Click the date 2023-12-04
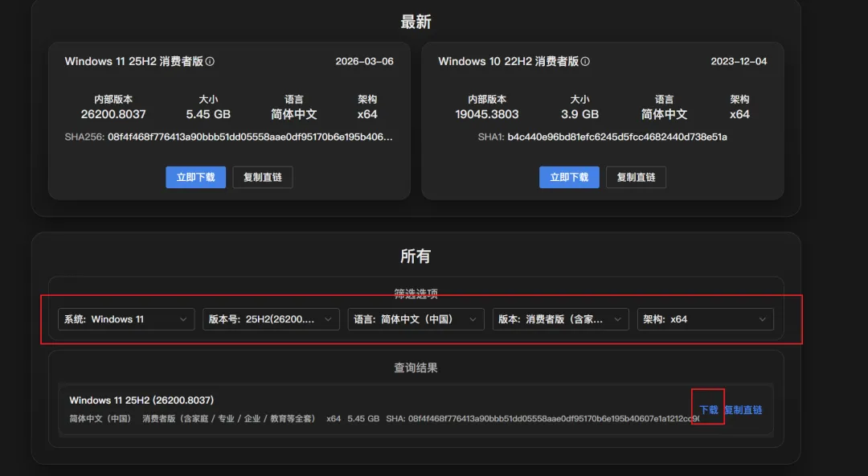Image resolution: width=868 pixels, height=476 pixels. tap(739, 61)
